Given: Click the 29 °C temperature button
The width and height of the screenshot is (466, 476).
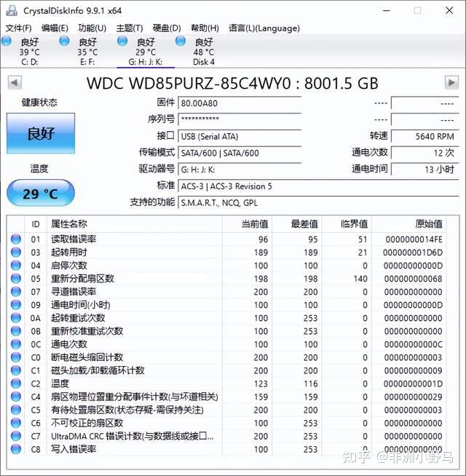Looking at the screenshot, I should (x=41, y=193).
